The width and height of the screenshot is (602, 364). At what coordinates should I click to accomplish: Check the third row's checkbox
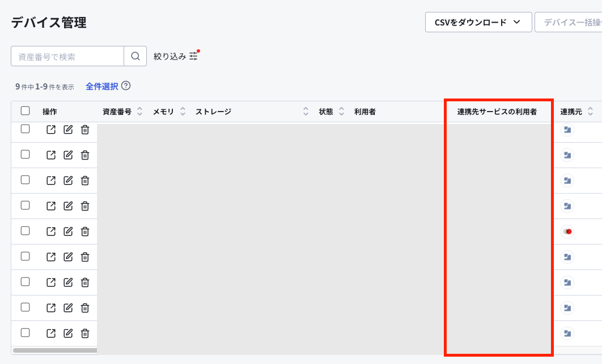(x=25, y=179)
